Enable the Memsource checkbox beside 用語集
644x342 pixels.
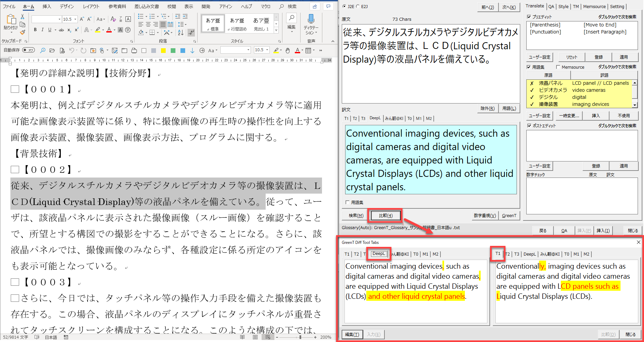(558, 67)
